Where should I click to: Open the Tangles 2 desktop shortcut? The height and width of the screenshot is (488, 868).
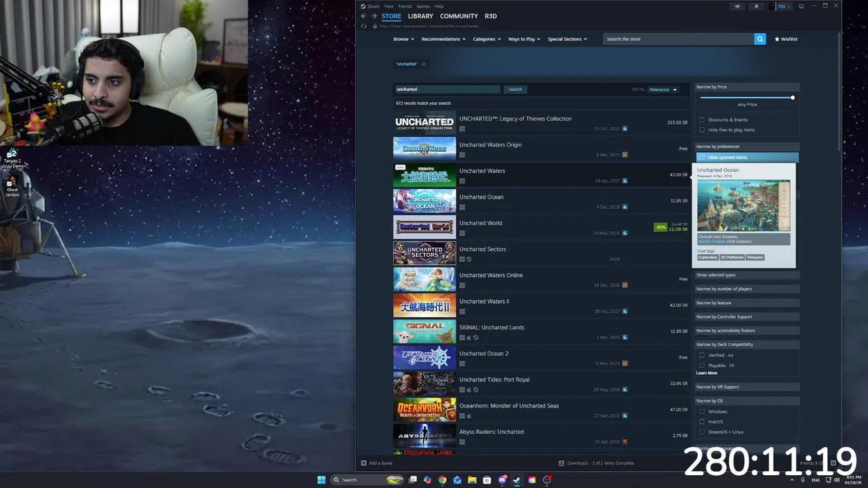pyautogui.click(x=12, y=159)
